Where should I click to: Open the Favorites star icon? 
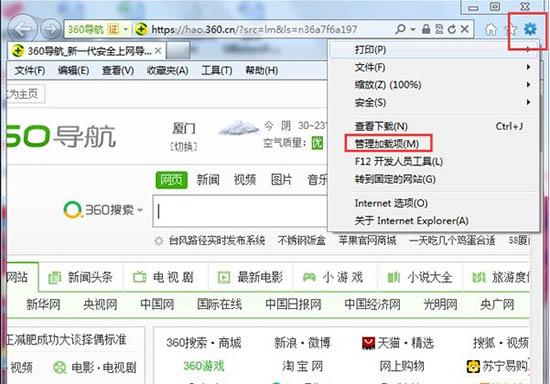[510, 29]
